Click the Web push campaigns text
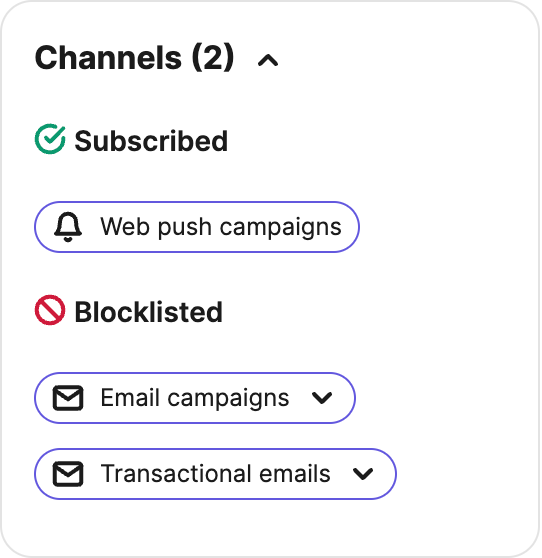Viewport: 542px width, 558px height. tap(221, 227)
